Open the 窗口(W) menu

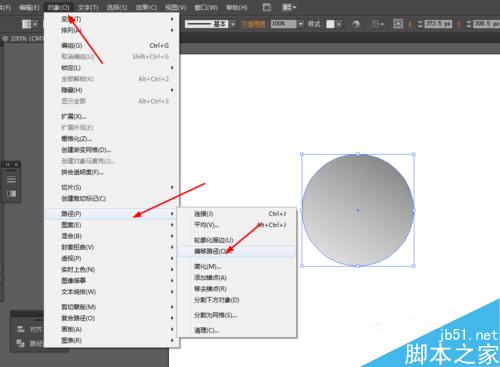tap(206, 7)
